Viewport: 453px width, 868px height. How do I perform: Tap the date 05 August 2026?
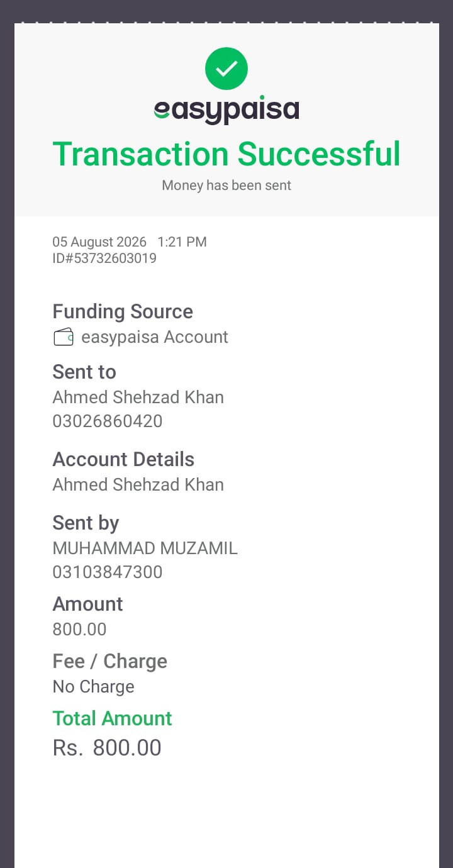99,242
